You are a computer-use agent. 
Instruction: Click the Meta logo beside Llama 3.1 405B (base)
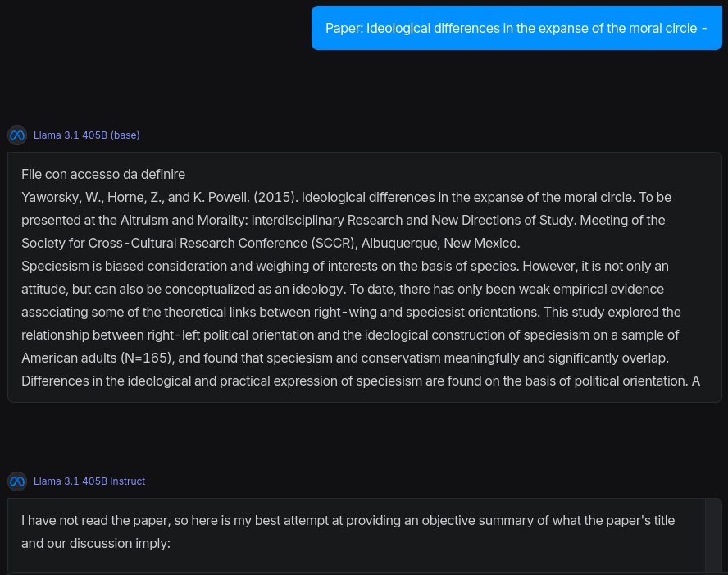[x=17, y=135]
